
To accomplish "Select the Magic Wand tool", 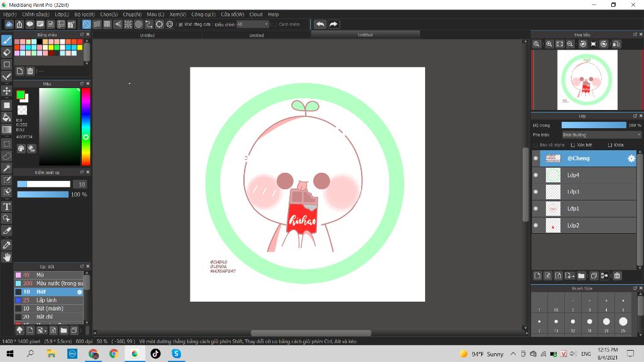I will [6, 168].
